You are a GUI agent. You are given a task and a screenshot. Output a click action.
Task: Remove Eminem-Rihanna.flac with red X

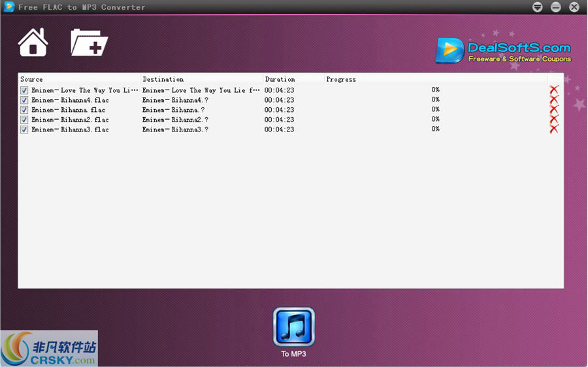[x=554, y=109]
